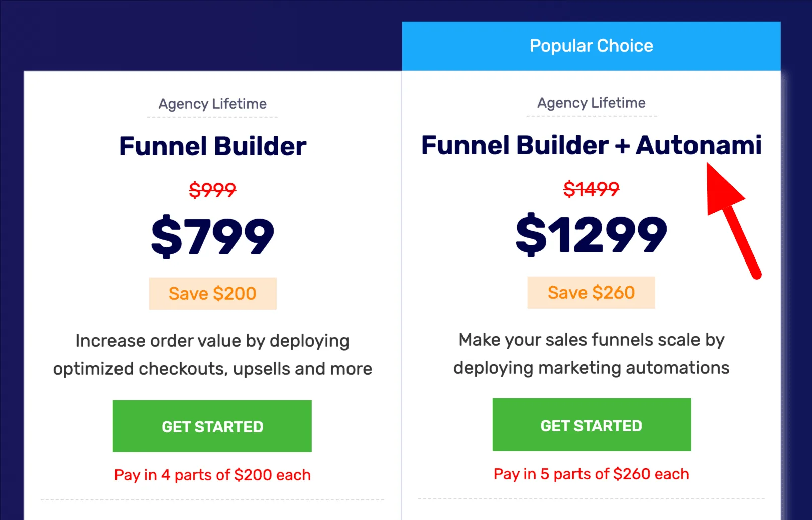Click the $1299 price
The image size is (812, 520).
(x=592, y=234)
